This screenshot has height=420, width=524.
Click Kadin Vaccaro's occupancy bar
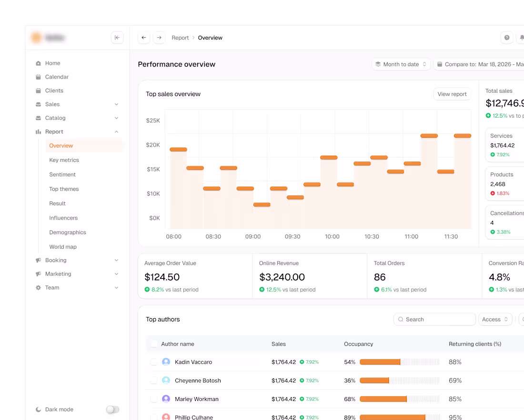(399, 362)
